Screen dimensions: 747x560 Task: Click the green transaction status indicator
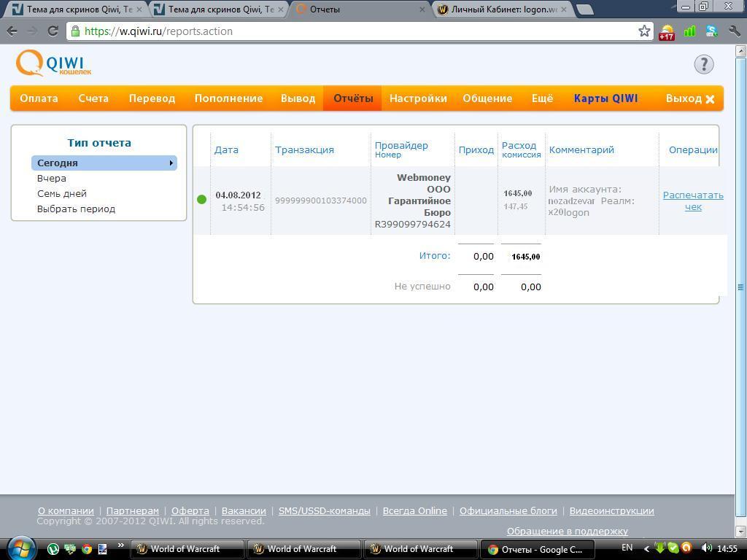[202, 199]
